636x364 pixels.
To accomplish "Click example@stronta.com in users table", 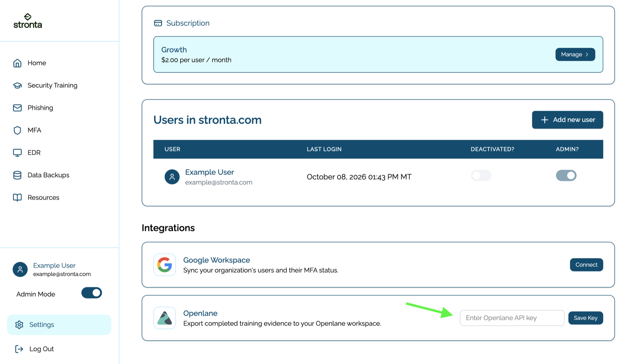I will pyautogui.click(x=219, y=182).
